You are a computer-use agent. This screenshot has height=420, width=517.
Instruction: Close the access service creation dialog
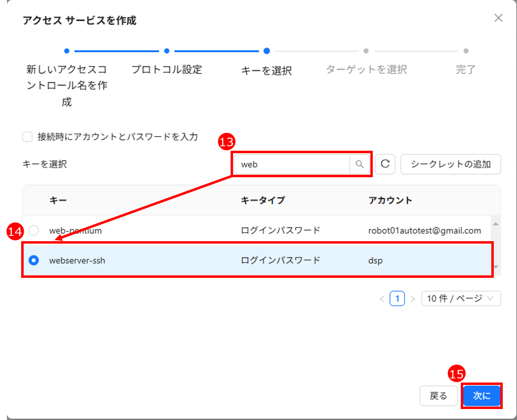(498, 18)
